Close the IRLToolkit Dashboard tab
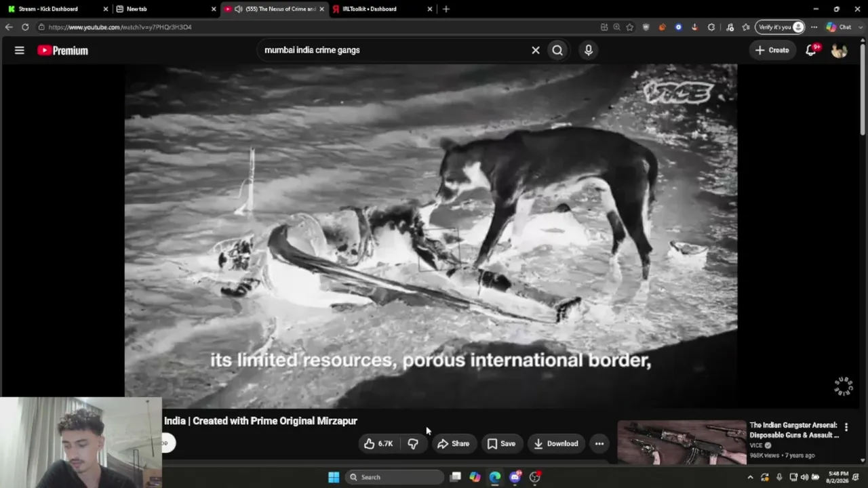The height and width of the screenshot is (488, 868). [430, 9]
